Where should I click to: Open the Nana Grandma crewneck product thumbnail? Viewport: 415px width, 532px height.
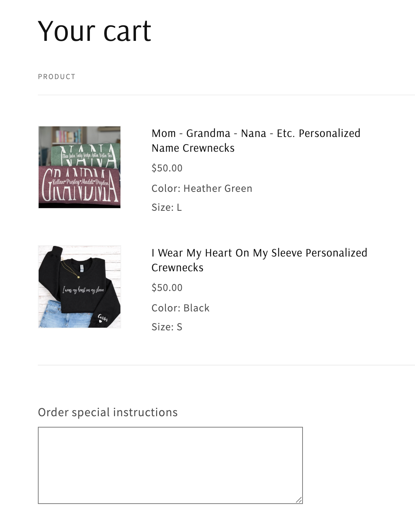click(80, 166)
